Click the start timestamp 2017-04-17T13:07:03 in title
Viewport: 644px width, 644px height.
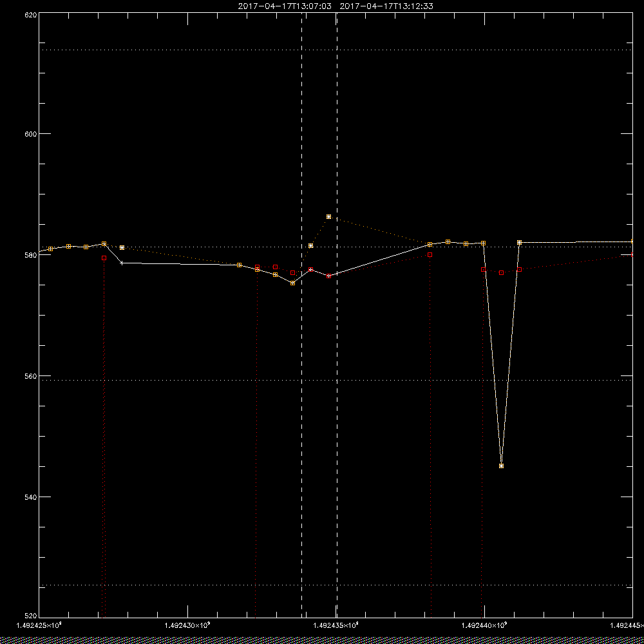285,6
